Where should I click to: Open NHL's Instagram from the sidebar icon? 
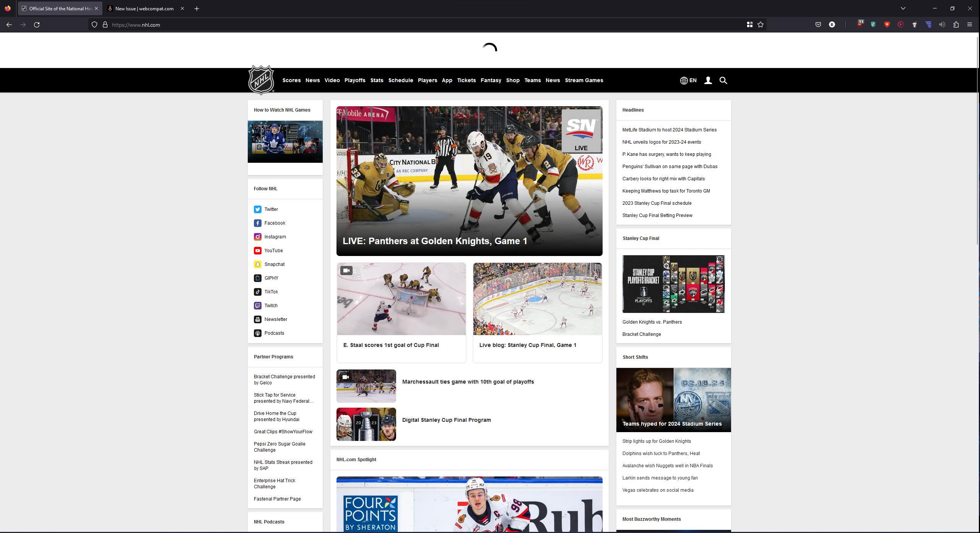tap(258, 237)
